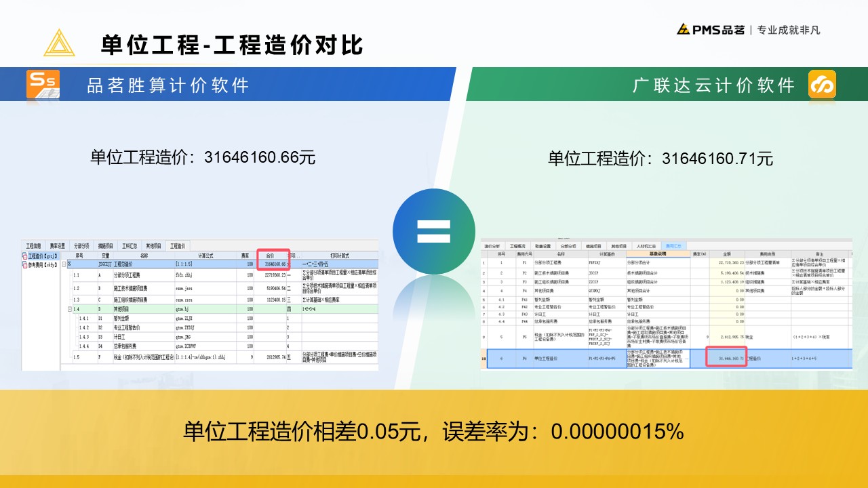Click 广联达云计价软件 banner text

(713, 85)
